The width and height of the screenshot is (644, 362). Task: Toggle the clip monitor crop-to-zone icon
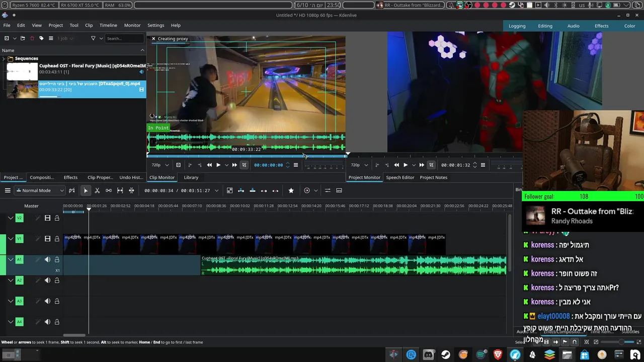click(x=244, y=165)
